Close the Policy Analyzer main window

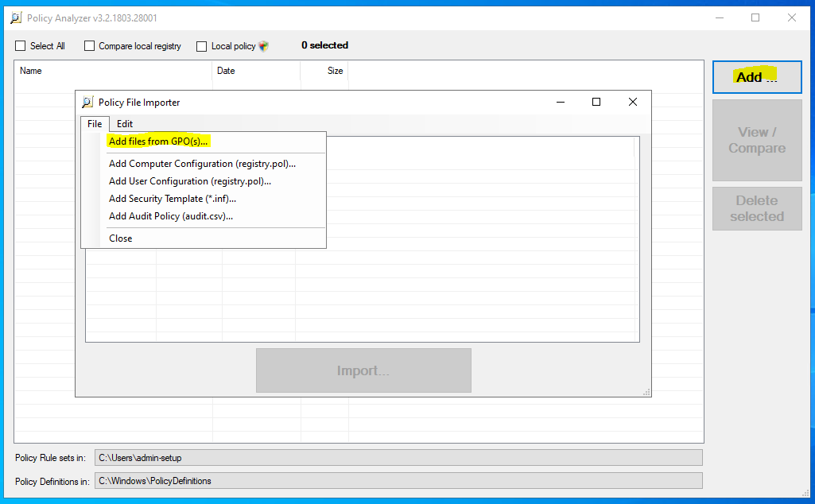[x=792, y=17]
